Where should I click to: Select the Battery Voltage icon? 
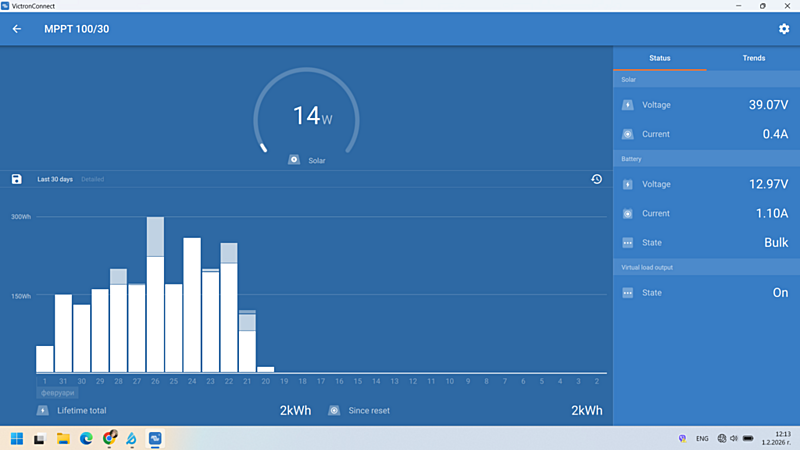[x=628, y=184]
